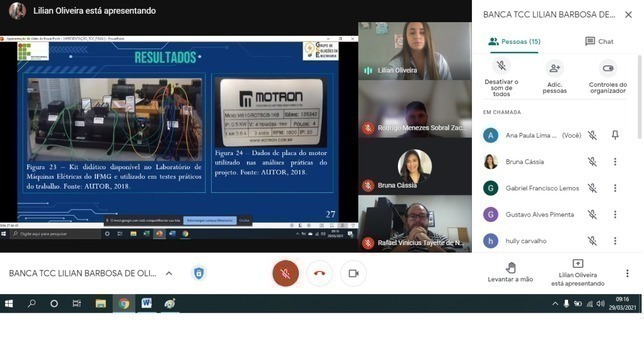Open the add people icon
Screen dimensions: 644x362
554,68
